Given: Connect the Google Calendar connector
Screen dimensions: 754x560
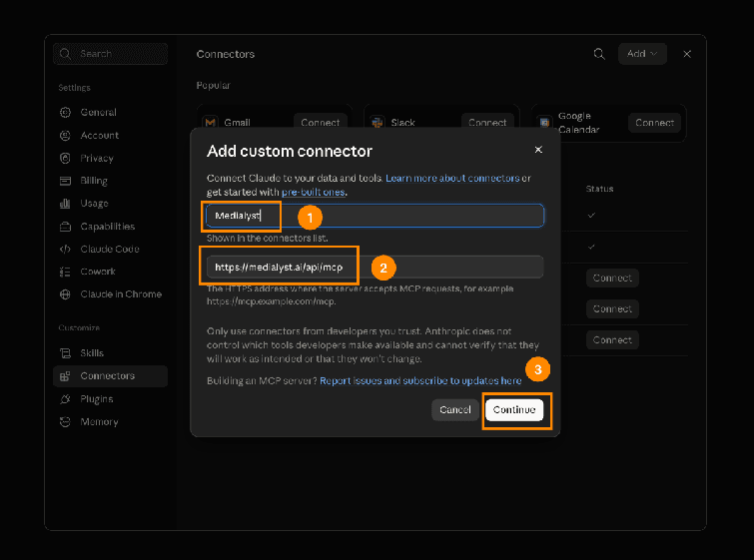Looking at the screenshot, I should (x=654, y=123).
